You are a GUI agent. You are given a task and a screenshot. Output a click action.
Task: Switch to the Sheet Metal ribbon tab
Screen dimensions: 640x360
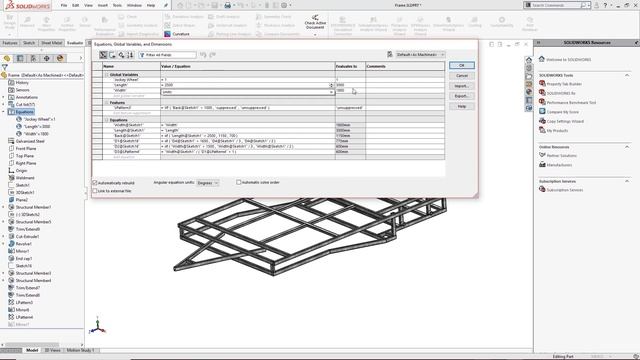pyautogui.click(x=52, y=43)
